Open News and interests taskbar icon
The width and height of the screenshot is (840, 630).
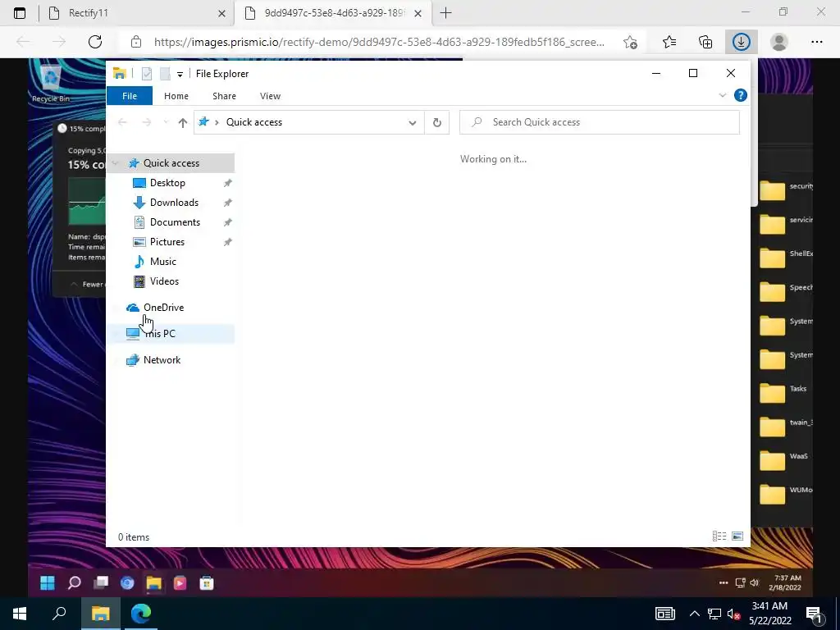[x=664, y=614]
